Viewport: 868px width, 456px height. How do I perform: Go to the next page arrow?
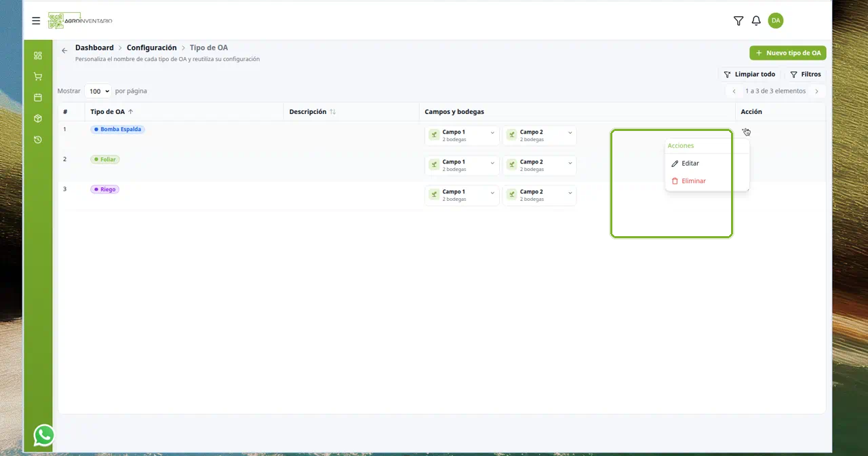pyautogui.click(x=816, y=91)
